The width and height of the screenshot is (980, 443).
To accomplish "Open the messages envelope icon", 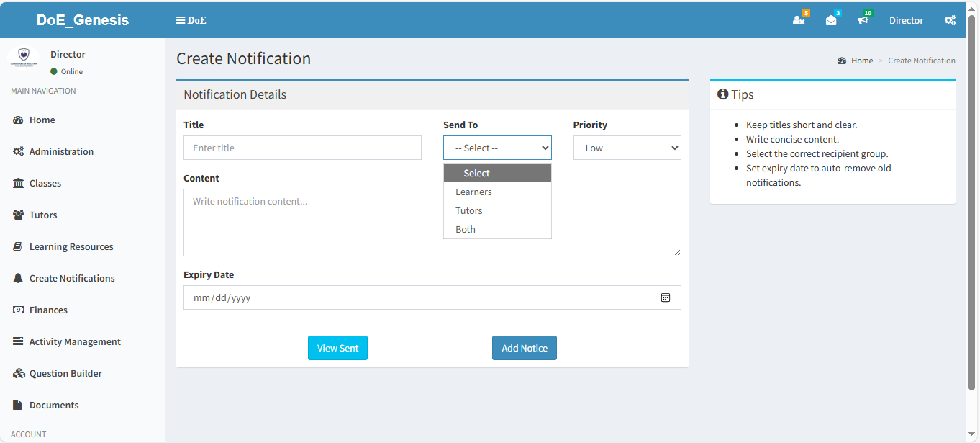I will coord(831,20).
